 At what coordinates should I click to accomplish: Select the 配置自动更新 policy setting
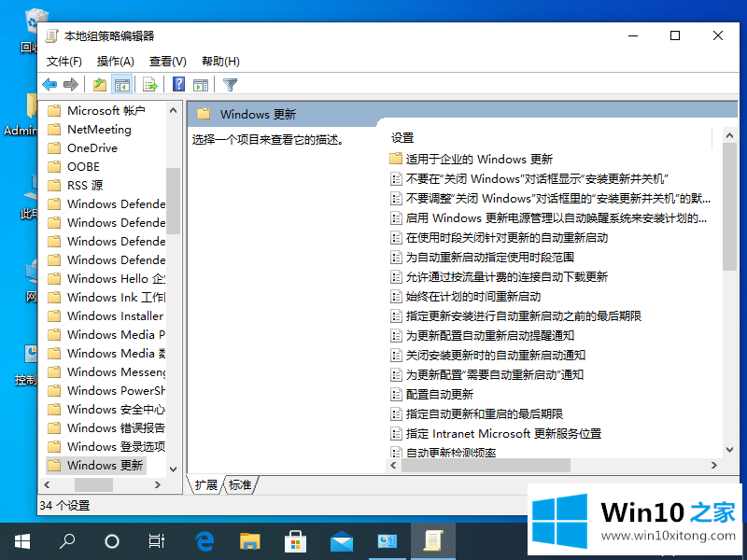pos(439,394)
